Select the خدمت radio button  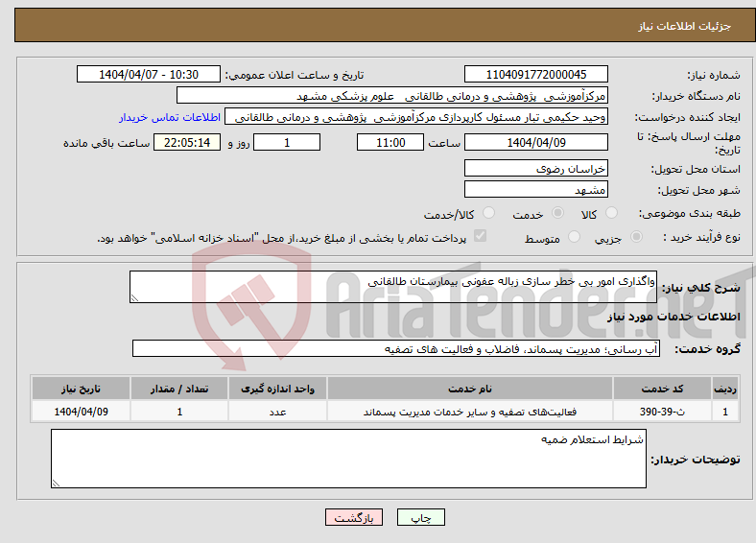(x=557, y=213)
